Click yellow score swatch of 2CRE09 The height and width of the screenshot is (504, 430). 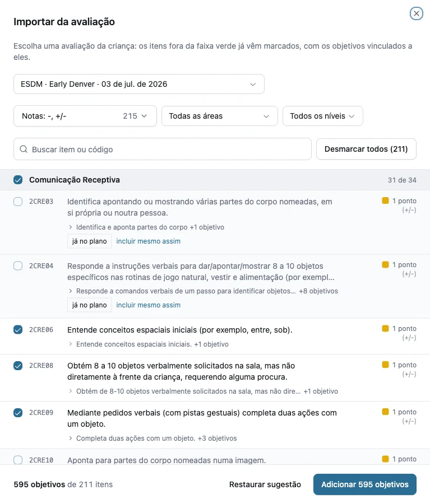pyautogui.click(x=385, y=412)
